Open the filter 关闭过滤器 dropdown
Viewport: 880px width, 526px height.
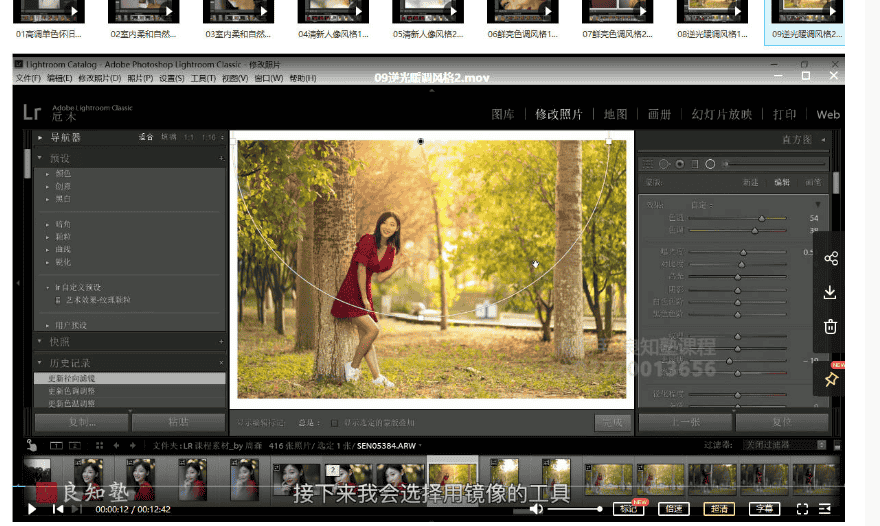coord(785,445)
